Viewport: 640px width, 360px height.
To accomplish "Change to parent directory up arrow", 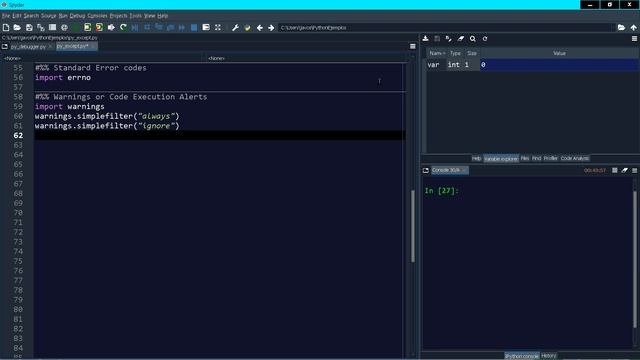I will (x=633, y=27).
